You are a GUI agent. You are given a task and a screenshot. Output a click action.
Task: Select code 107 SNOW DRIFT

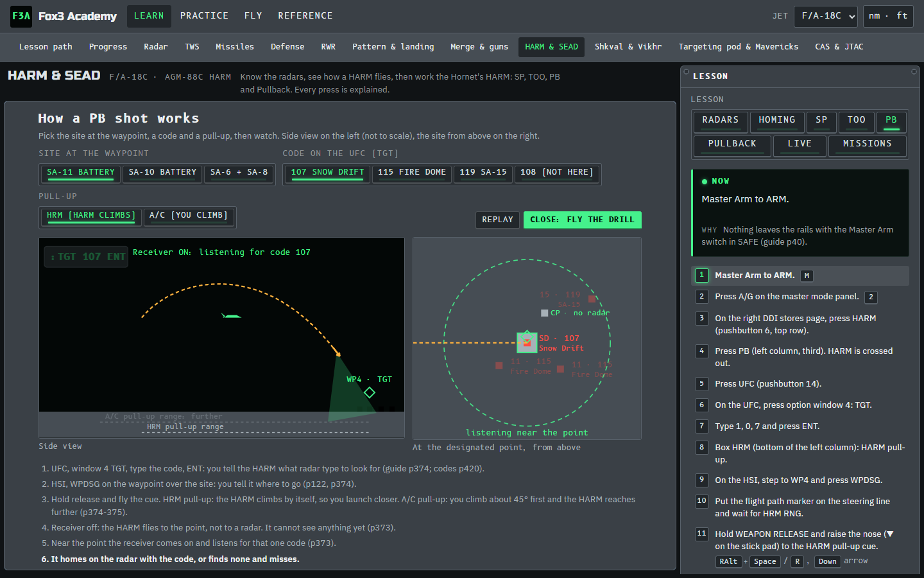(327, 173)
